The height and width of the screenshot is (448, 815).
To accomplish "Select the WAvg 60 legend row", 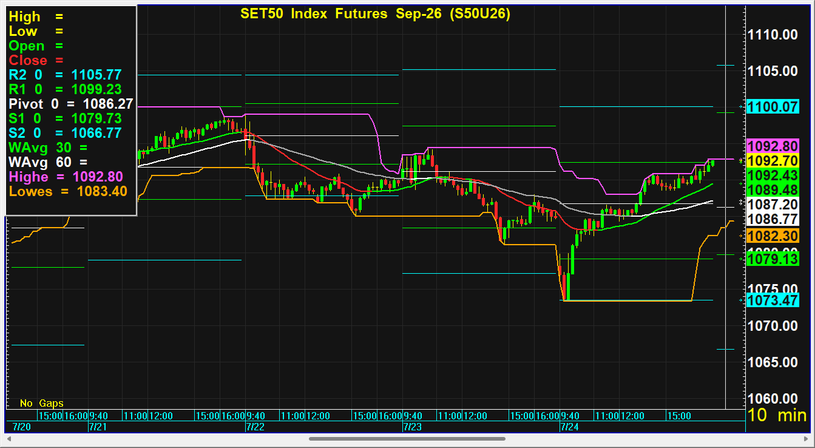I will (48, 162).
